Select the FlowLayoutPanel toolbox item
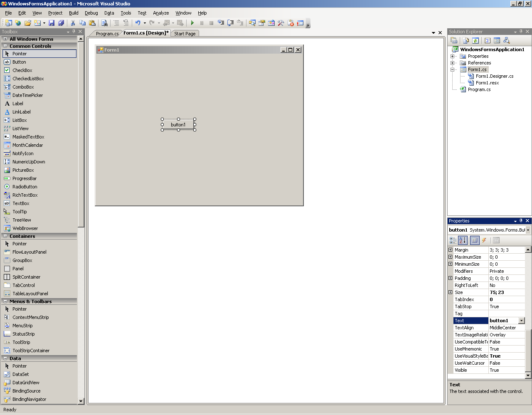This screenshot has height=415, width=532. pyautogui.click(x=29, y=252)
